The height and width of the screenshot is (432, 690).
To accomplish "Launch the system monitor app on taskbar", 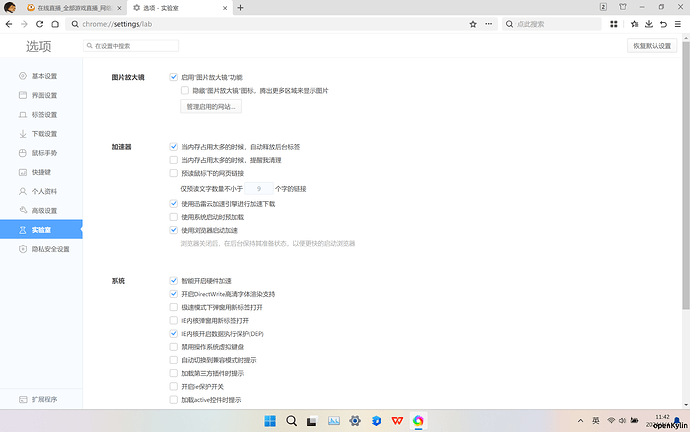I will (334, 421).
